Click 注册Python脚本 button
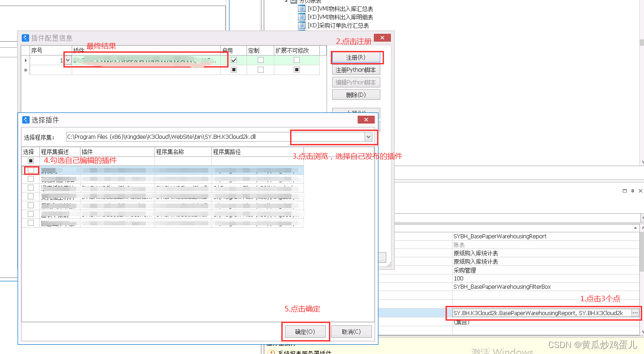Viewport: 644px width, 354px height. (x=356, y=70)
